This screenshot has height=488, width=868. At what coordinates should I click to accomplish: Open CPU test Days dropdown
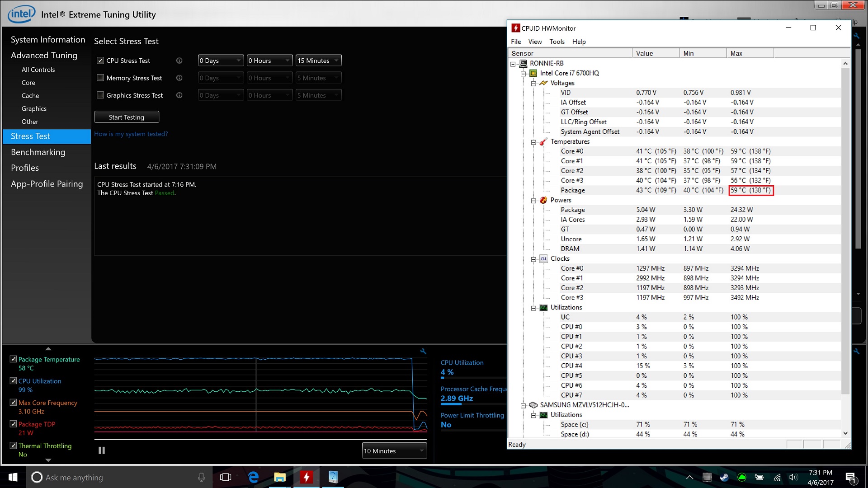click(x=221, y=61)
